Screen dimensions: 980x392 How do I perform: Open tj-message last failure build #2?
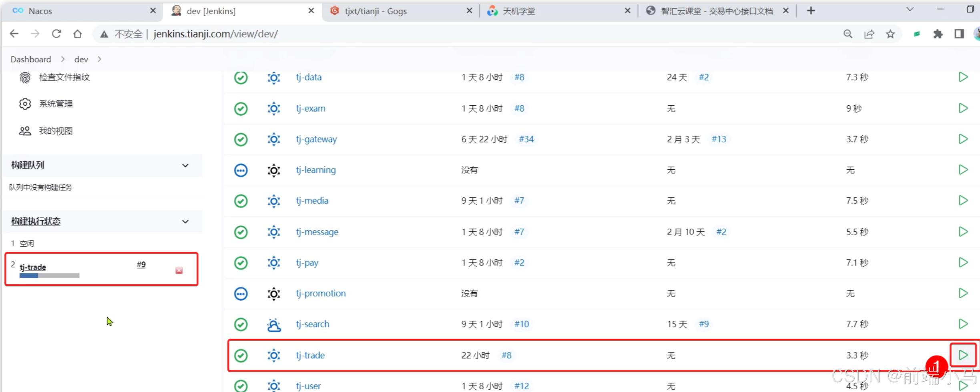pos(721,232)
